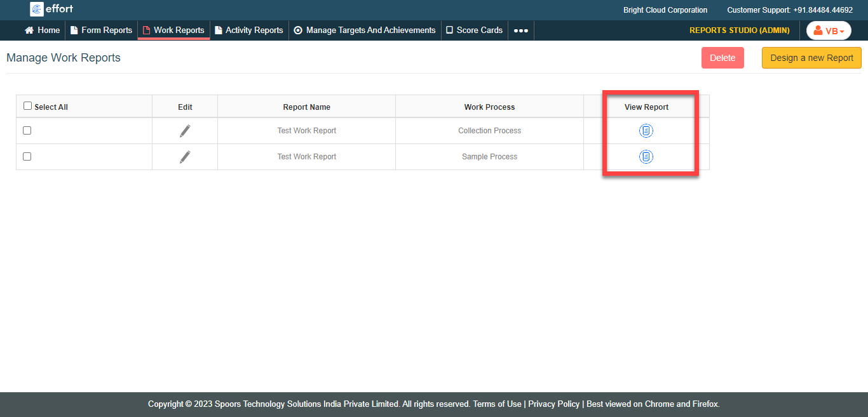Check the Collection Process row checkbox
The width and height of the screenshot is (868, 417).
click(27, 130)
